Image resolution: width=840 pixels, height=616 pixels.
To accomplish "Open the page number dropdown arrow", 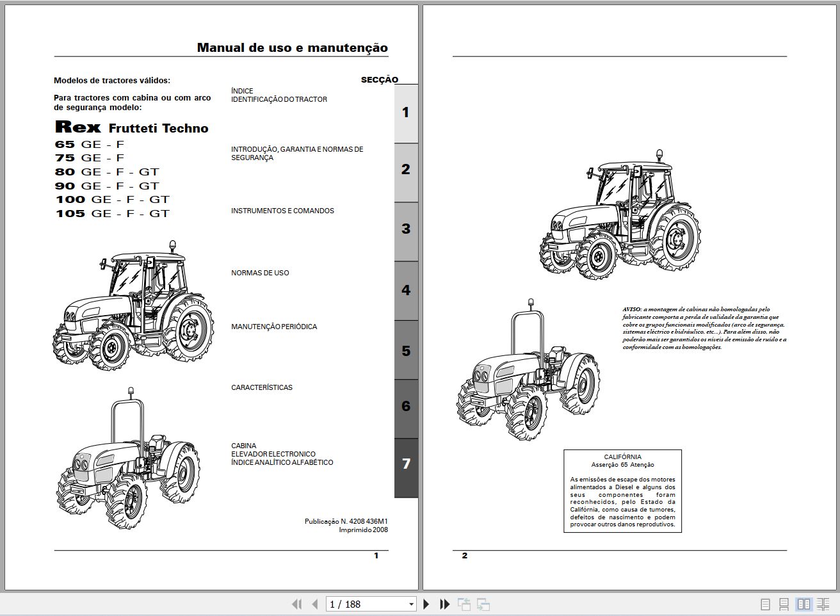I will point(411,604).
